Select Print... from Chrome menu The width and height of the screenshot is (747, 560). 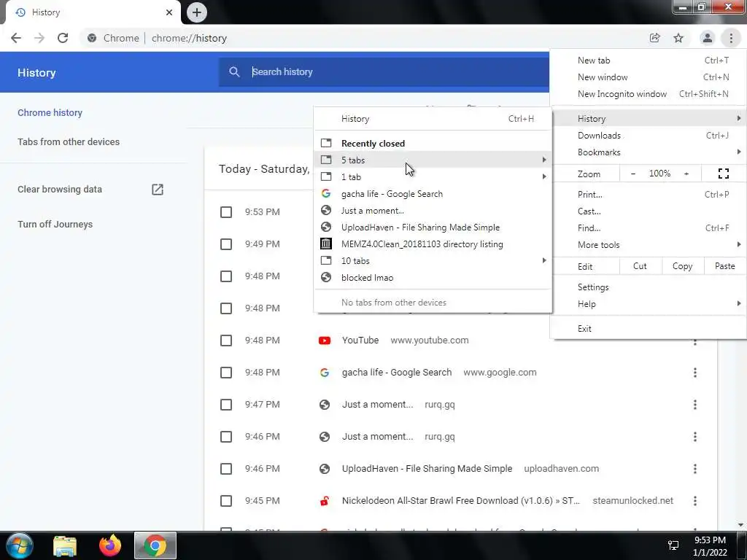coord(648,194)
